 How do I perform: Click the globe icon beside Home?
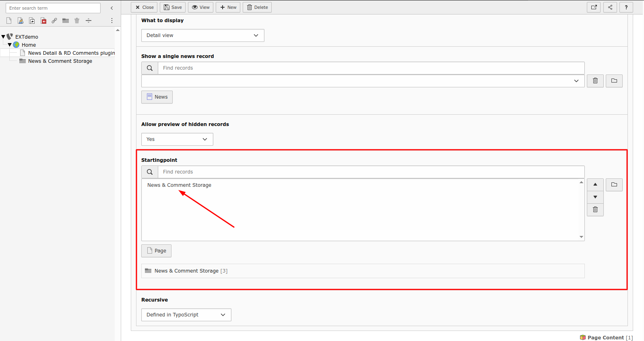(16, 45)
